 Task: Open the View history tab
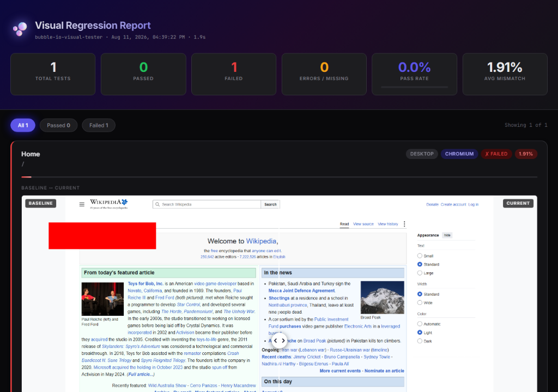[388, 224]
